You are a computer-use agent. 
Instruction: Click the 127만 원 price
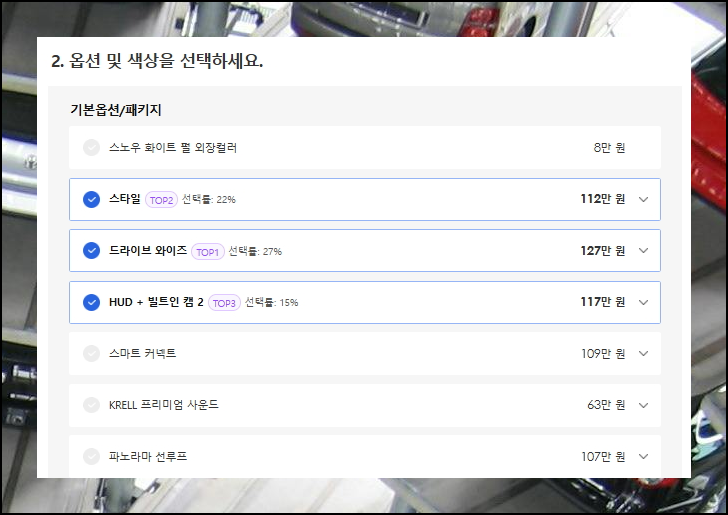[603, 251]
